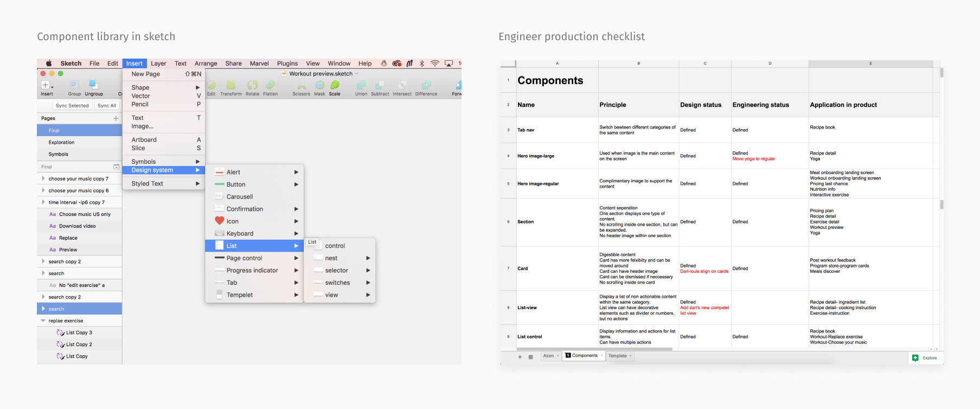Image resolution: width=980 pixels, height=409 pixels.
Task: Click the Scissors tool in the toolbar
Action: 301,86
